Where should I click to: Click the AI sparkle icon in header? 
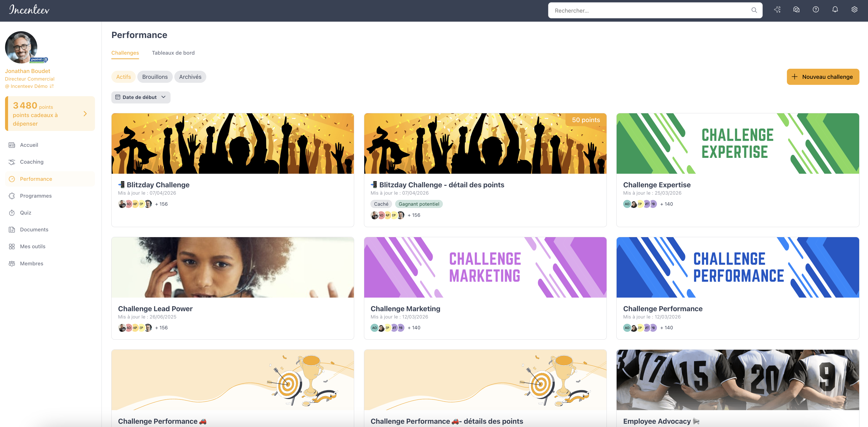point(777,10)
